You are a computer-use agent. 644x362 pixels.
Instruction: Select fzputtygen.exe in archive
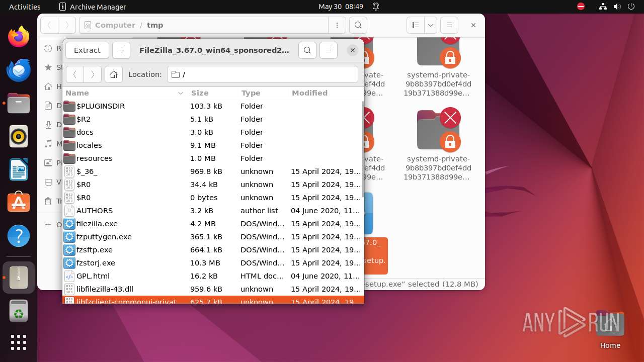pos(212,237)
